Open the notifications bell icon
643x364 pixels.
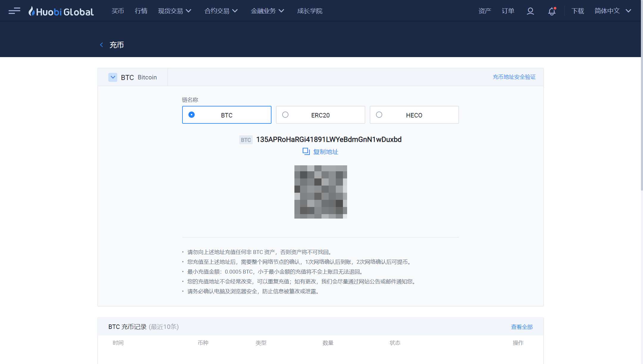tap(552, 11)
